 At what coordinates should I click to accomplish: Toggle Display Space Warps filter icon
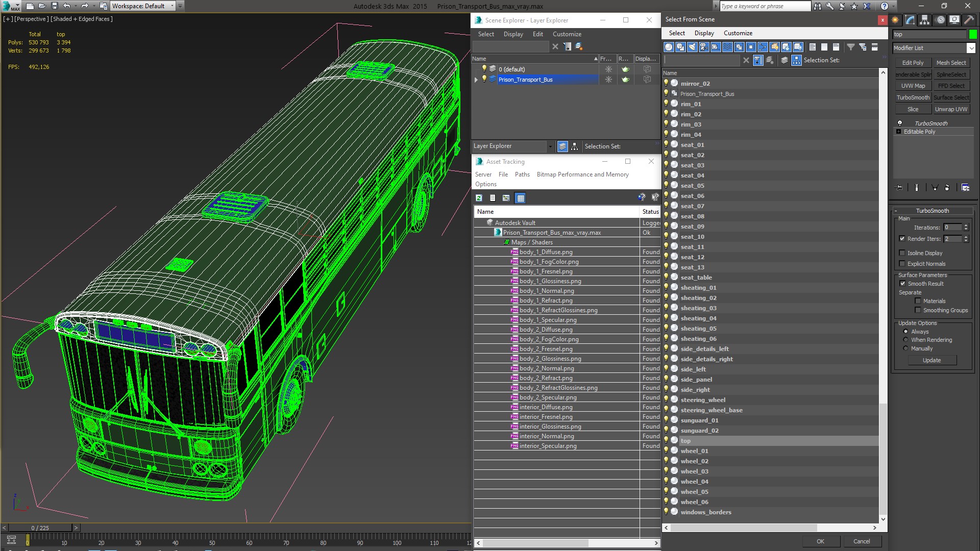[x=727, y=47]
